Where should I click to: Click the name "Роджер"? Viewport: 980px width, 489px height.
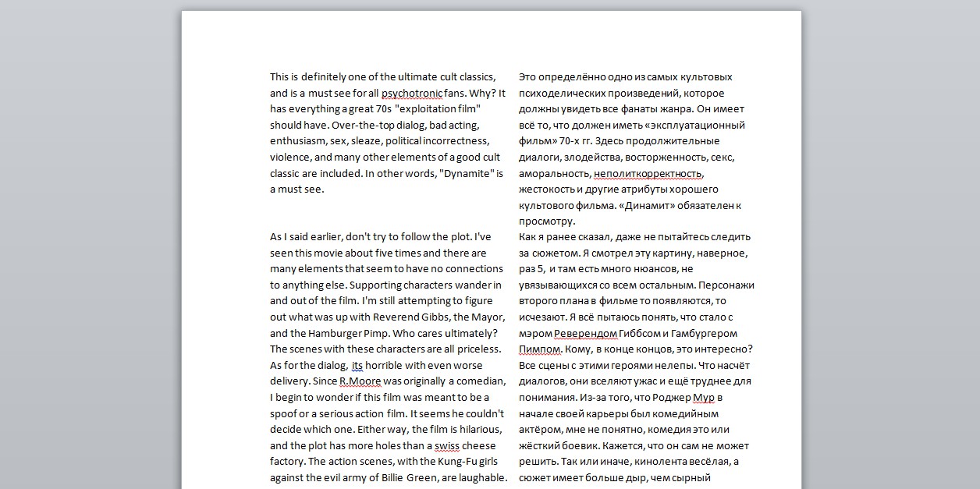click(x=673, y=398)
